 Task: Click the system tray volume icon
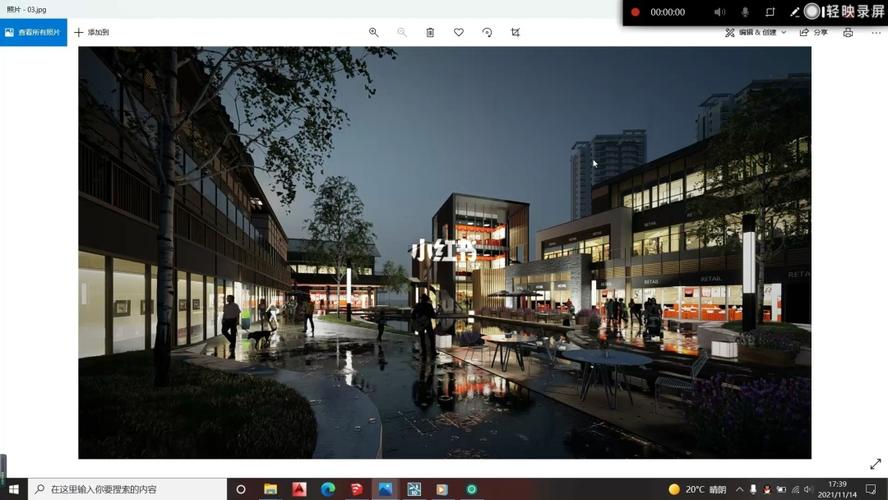coord(808,489)
